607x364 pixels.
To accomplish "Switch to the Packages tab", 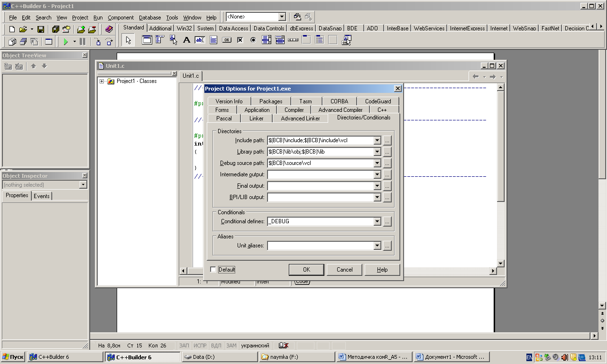I will 271,101.
